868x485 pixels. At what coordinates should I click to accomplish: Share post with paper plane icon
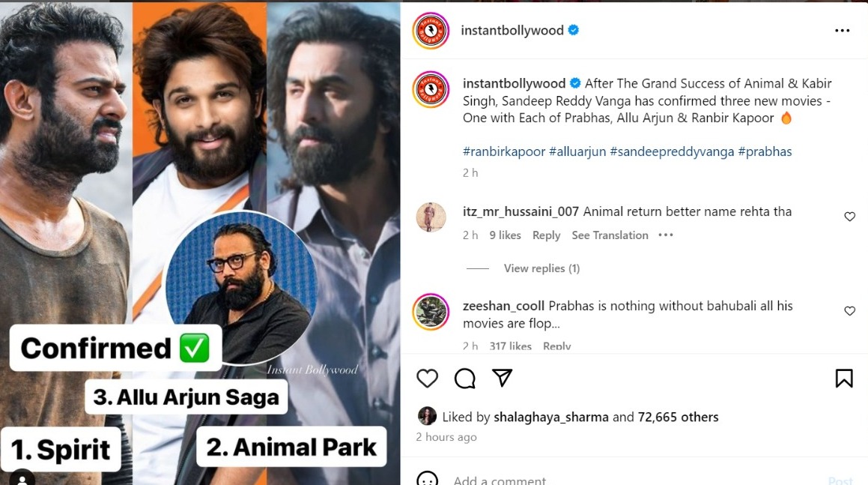coord(502,378)
